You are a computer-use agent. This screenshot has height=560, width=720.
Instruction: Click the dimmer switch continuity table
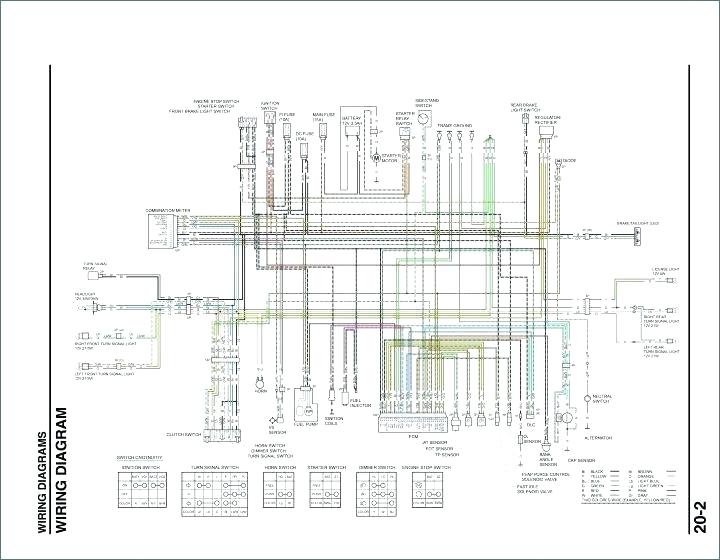coord(376,494)
